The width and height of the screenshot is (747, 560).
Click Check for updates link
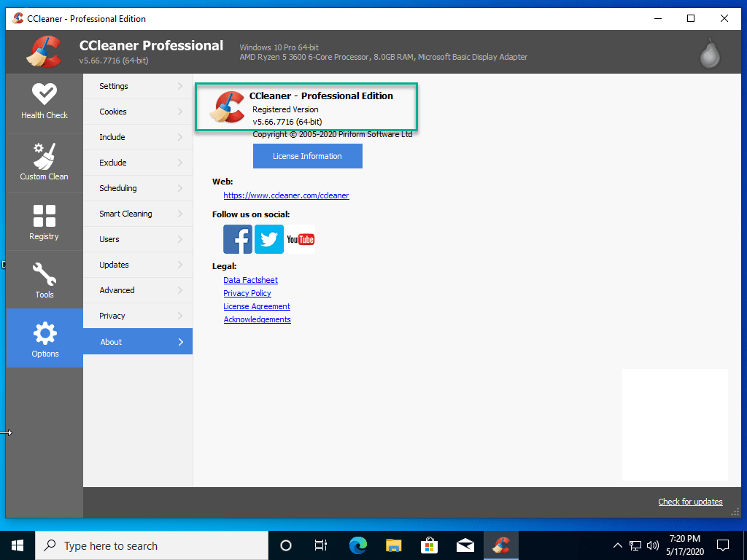690,502
